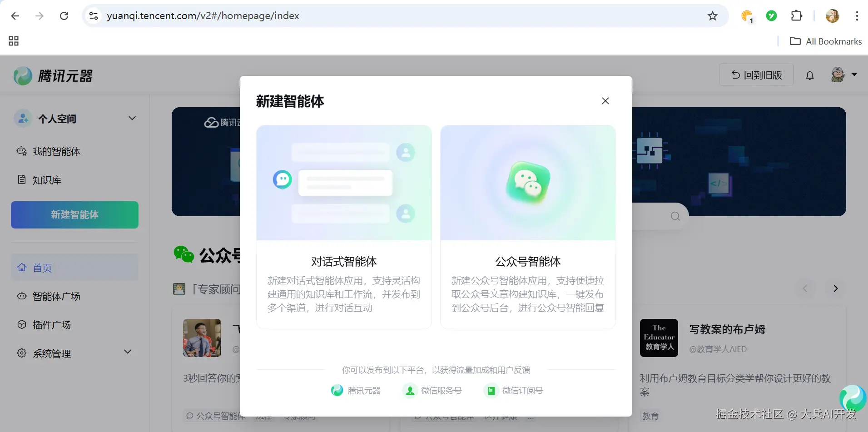
Task: Open the Extensions puzzle icon
Action: 797,16
